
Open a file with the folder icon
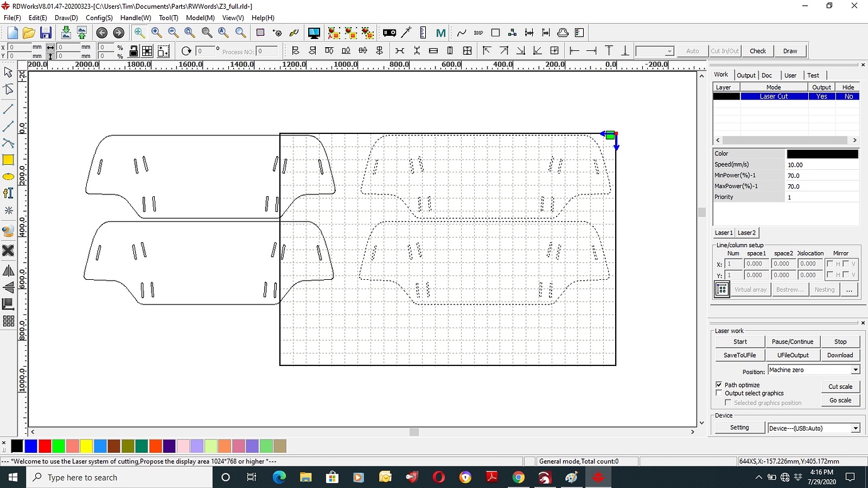29,33
